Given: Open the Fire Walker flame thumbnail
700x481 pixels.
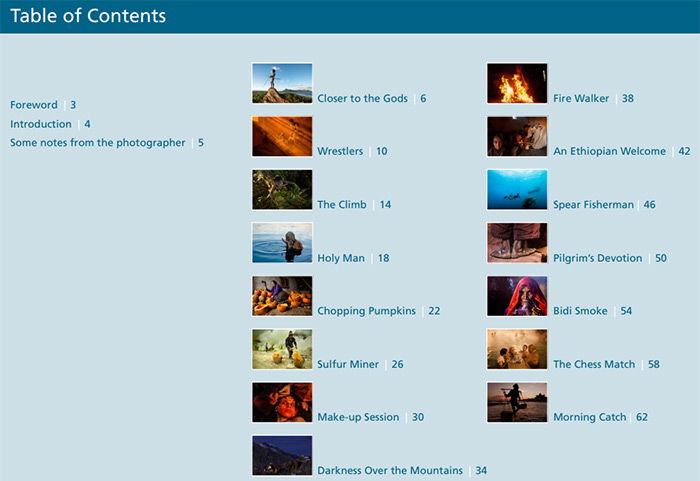Looking at the screenshot, I should pyautogui.click(x=517, y=83).
